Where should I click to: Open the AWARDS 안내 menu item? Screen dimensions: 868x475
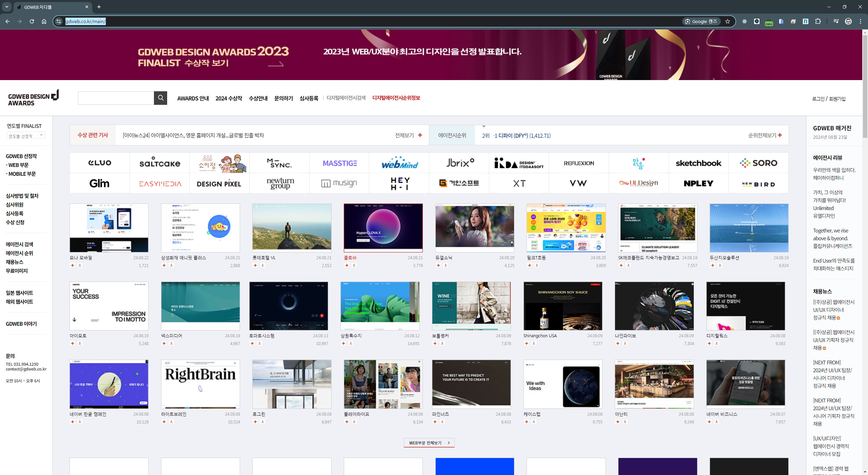193,98
